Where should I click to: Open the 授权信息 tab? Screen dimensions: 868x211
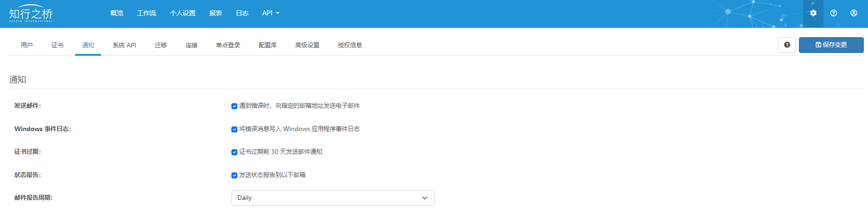350,45
